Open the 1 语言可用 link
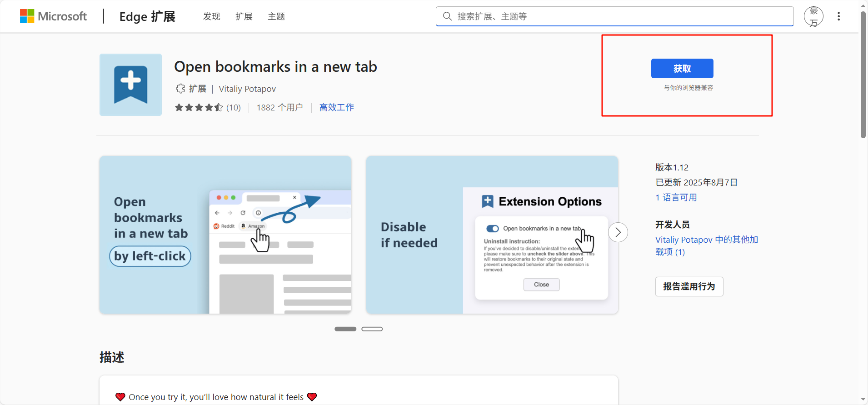Viewport: 868px width, 405px height. coord(676,197)
